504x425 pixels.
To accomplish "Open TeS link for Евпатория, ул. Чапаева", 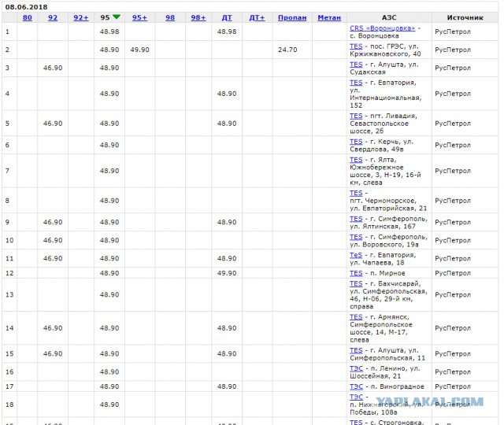I will (356, 255).
